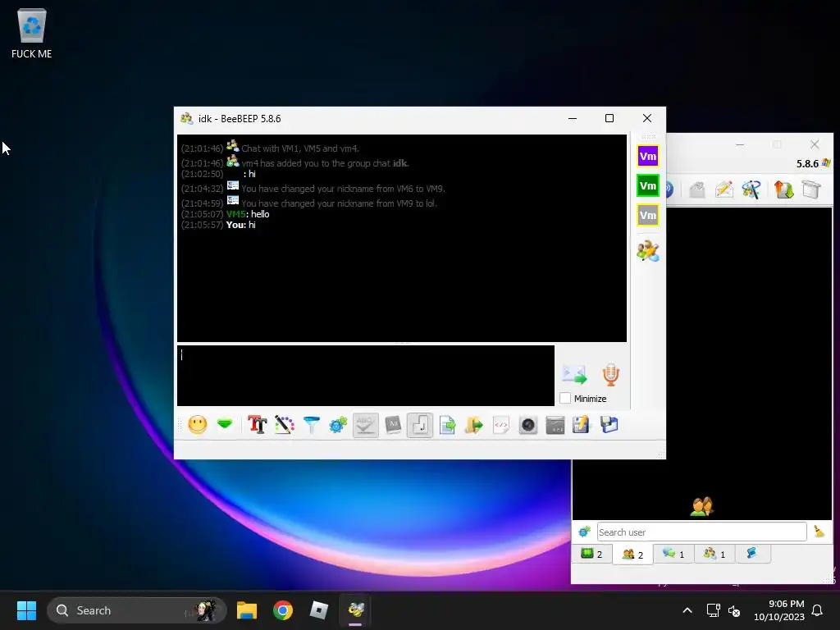Click the dark window icon in chat toolbar
Image resolution: width=840 pixels, height=630 pixels.
[x=555, y=426]
